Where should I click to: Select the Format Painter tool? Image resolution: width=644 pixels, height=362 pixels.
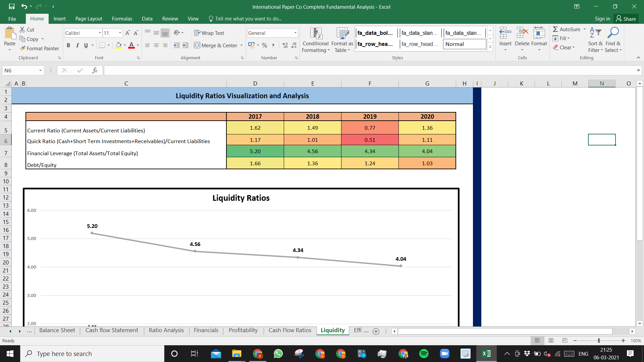(39, 48)
